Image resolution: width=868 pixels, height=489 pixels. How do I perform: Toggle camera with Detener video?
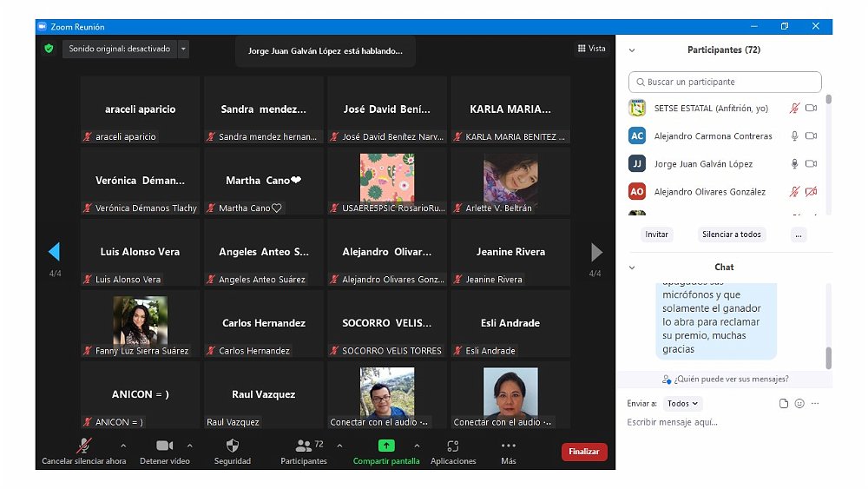[x=164, y=446]
